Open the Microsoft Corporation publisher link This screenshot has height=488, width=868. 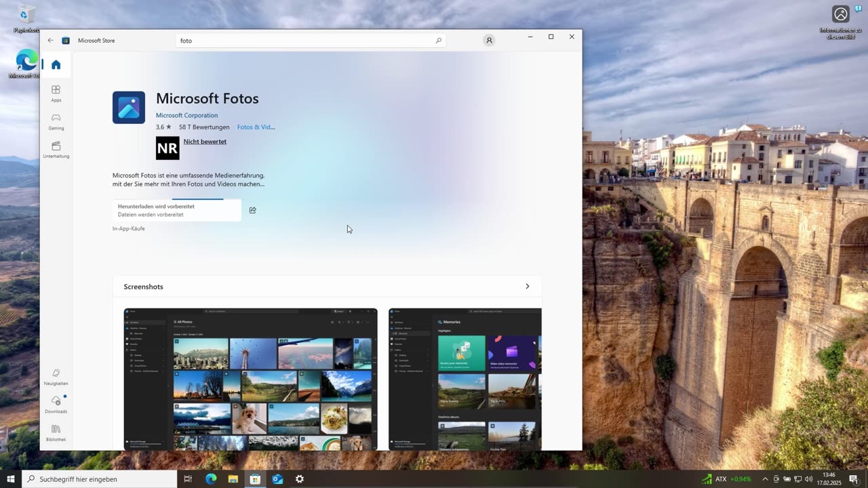point(186,115)
